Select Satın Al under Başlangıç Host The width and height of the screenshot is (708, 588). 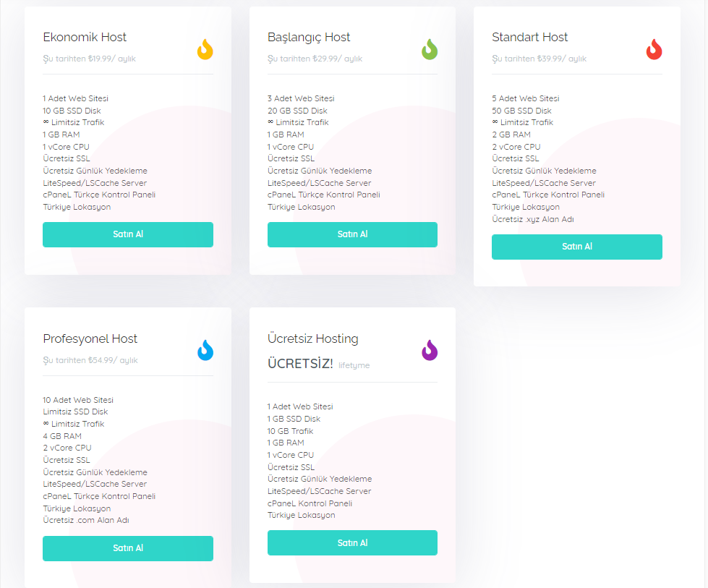(352, 234)
